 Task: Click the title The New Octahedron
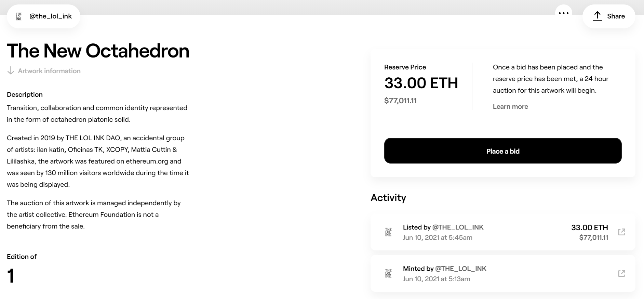coord(98,51)
